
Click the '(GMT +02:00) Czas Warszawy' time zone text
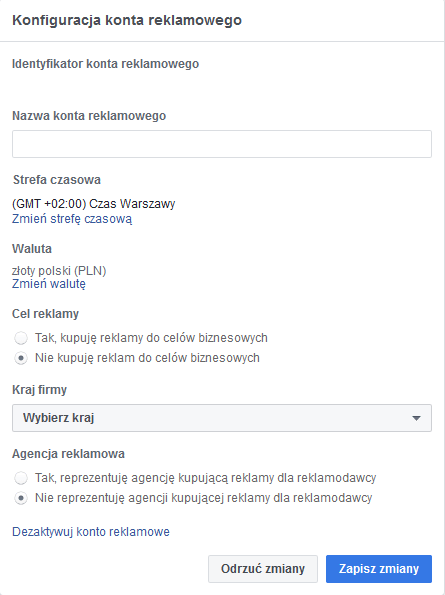(x=94, y=204)
